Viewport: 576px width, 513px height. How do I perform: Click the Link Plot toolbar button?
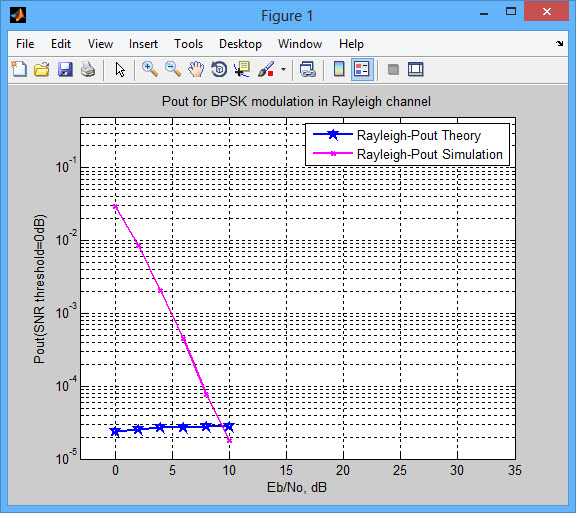coord(307,69)
